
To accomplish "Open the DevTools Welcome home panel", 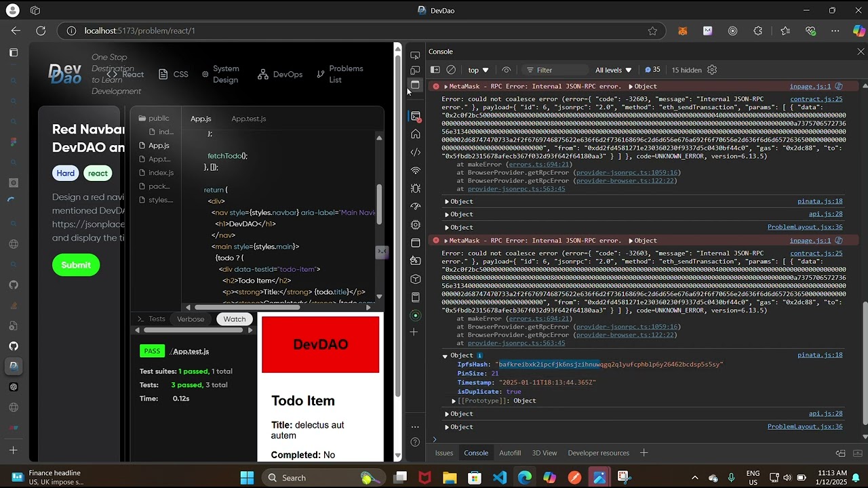I will pos(416,134).
